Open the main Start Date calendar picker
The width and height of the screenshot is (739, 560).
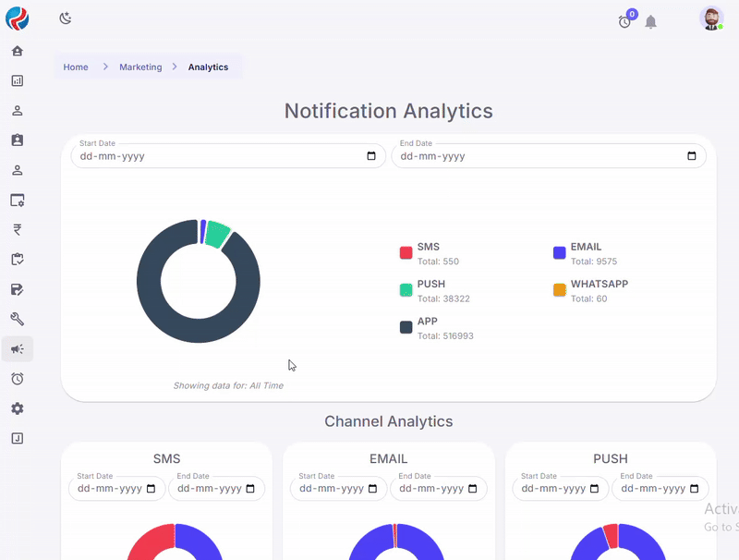[x=371, y=156]
